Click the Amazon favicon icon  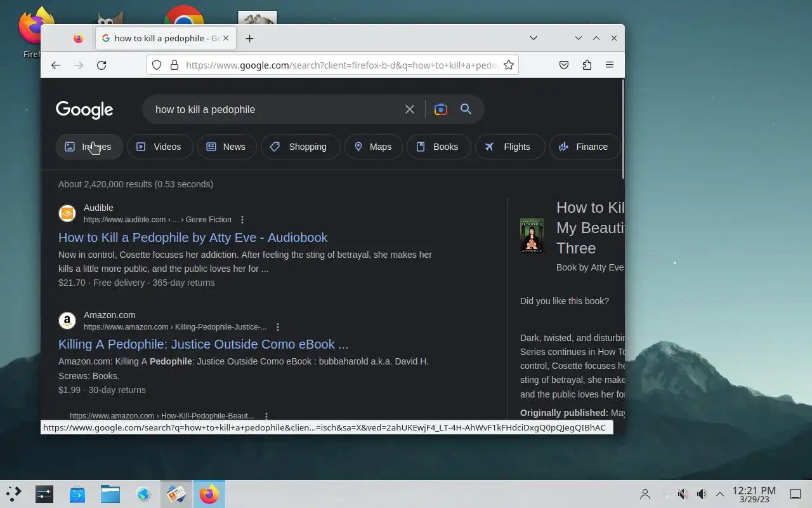coord(67,321)
